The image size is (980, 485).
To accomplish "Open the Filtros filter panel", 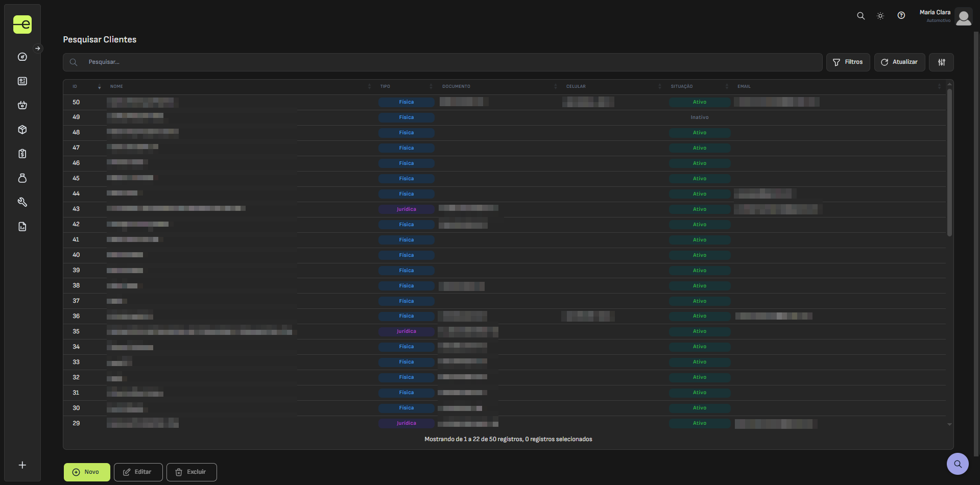I will point(848,62).
